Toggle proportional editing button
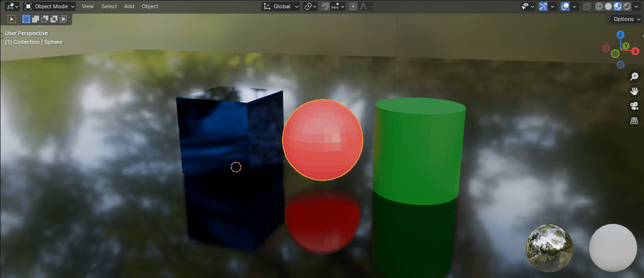This screenshot has height=278, width=644. (353, 6)
